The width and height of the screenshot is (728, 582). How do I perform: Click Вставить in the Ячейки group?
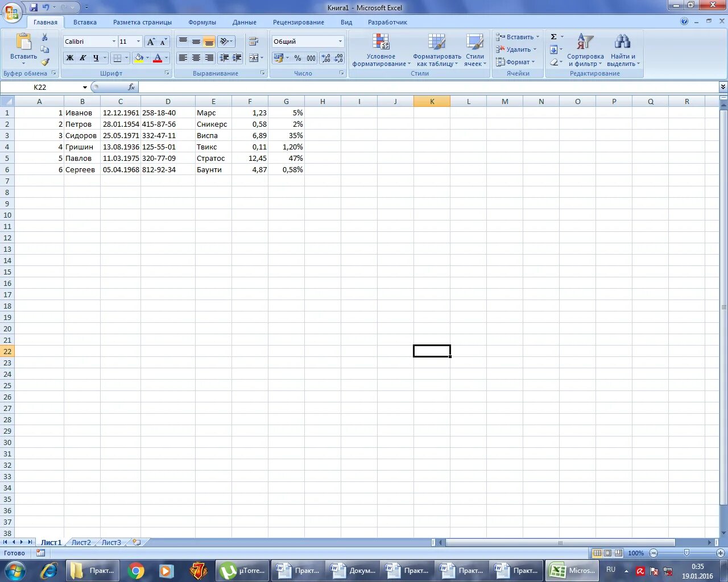pyautogui.click(x=516, y=37)
